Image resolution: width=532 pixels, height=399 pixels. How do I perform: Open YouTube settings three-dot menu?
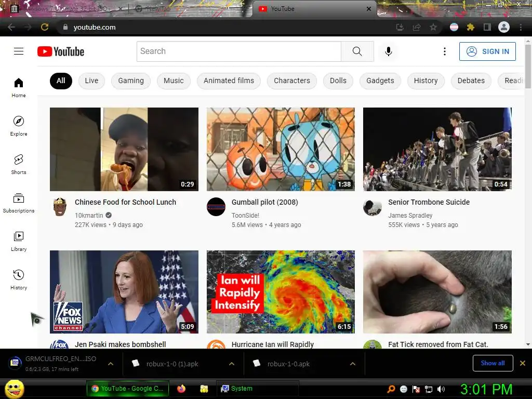(445, 51)
